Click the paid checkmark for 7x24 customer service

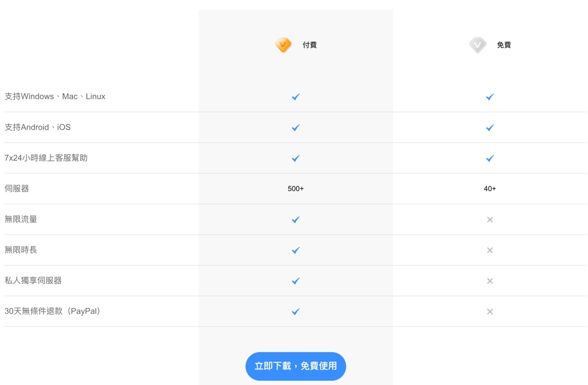tap(295, 158)
